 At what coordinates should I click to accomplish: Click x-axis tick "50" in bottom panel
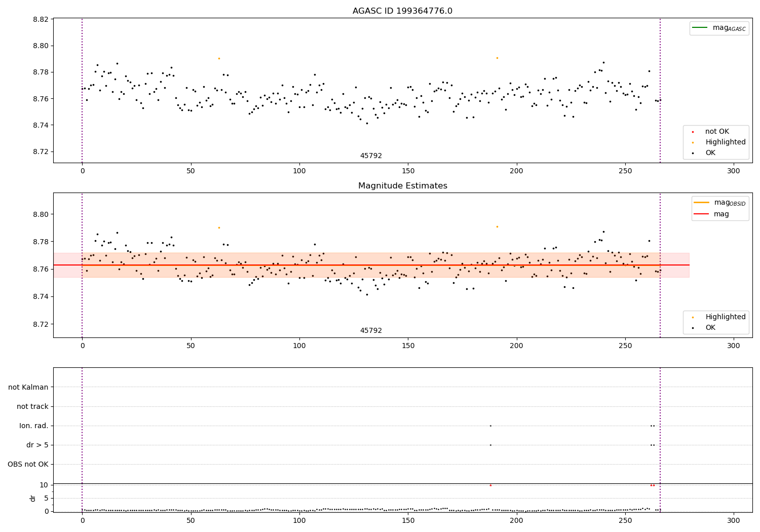tap(191, 521)
